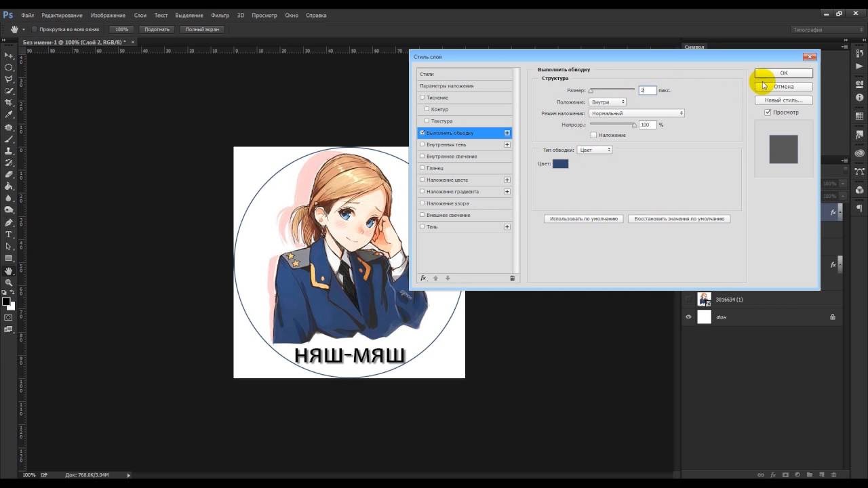868x488 pixels.
Task: Click plus next to Внутренняя тень
Action: (x=507, y=144)
